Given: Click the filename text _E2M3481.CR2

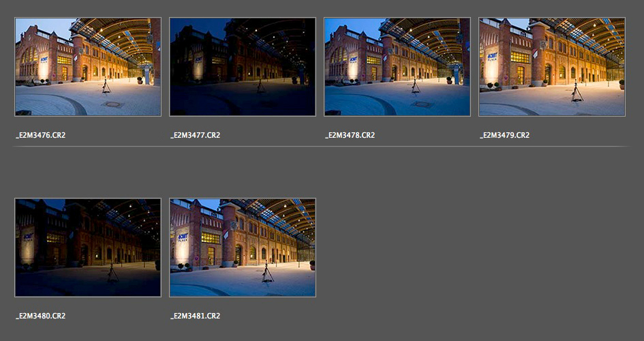Looking at the screenshot, I should [195, 316].
